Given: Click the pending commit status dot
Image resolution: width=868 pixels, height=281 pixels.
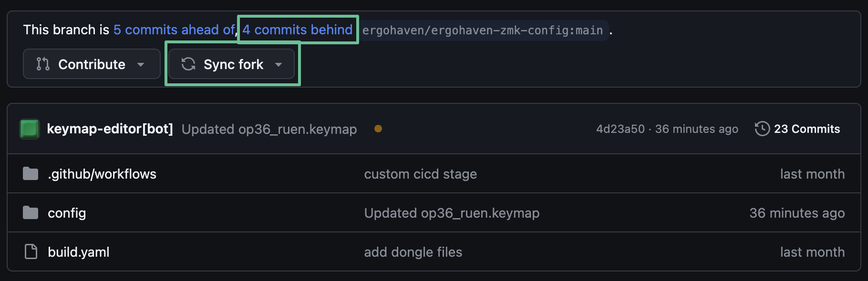Looking at the screenshot, I should [x=378, y=129].
